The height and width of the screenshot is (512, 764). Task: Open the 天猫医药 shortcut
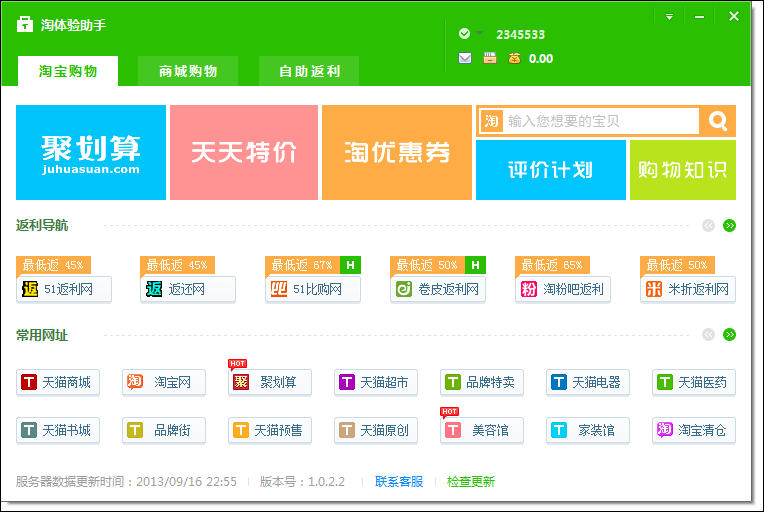[x=694, y=382]
